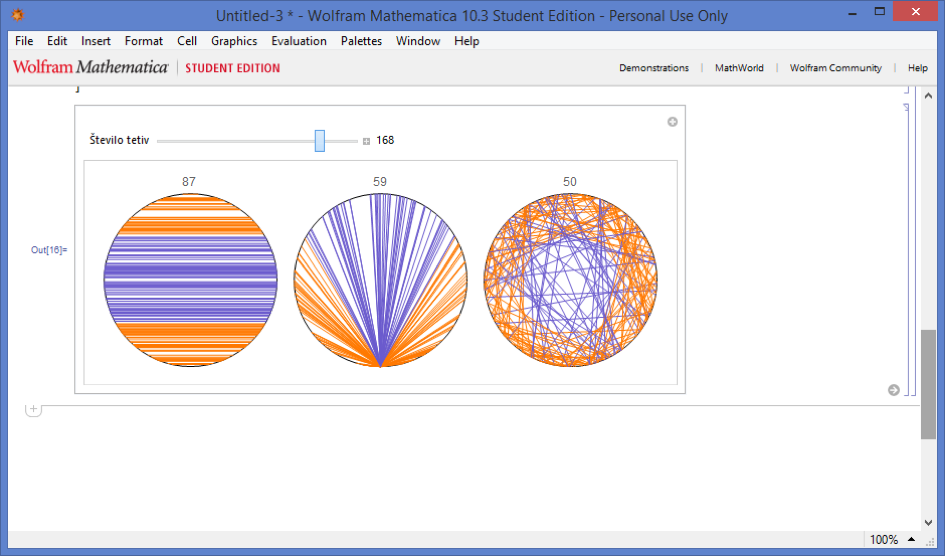Open the MathWorld link
This screenshot has width=945, height=556.
(739, 68)
